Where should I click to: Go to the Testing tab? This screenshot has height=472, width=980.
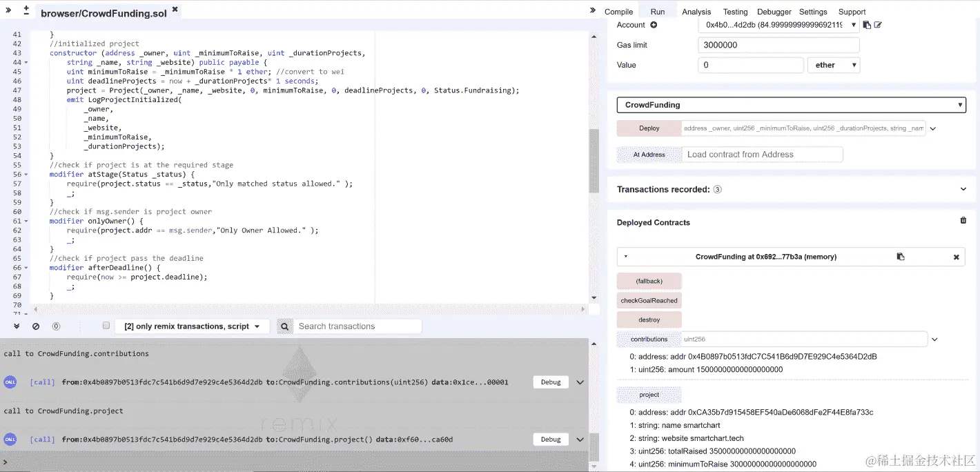pyautogui.click(x=735, y=12)
